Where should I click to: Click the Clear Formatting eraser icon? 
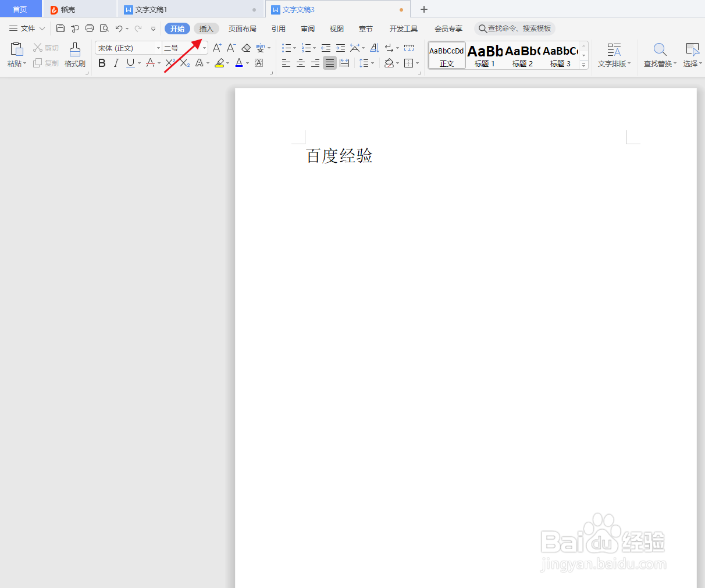(x=246, y=48)
